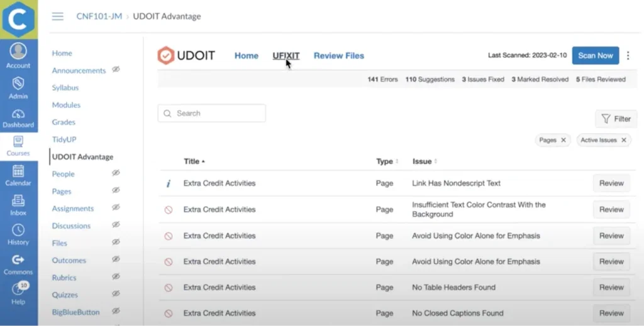This screenshot has height=326, width=644.
Task: Remove the Active Issues filter chip
Action: point(624,140)
